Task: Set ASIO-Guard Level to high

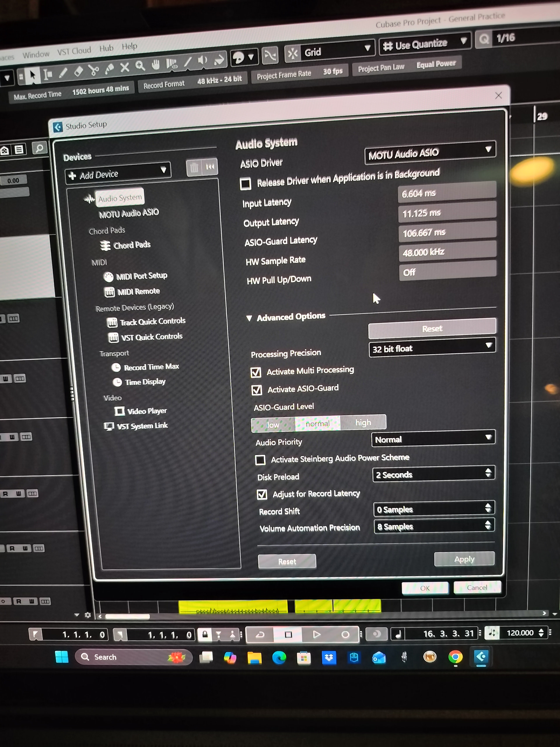Action: click(x=363, y=423)
